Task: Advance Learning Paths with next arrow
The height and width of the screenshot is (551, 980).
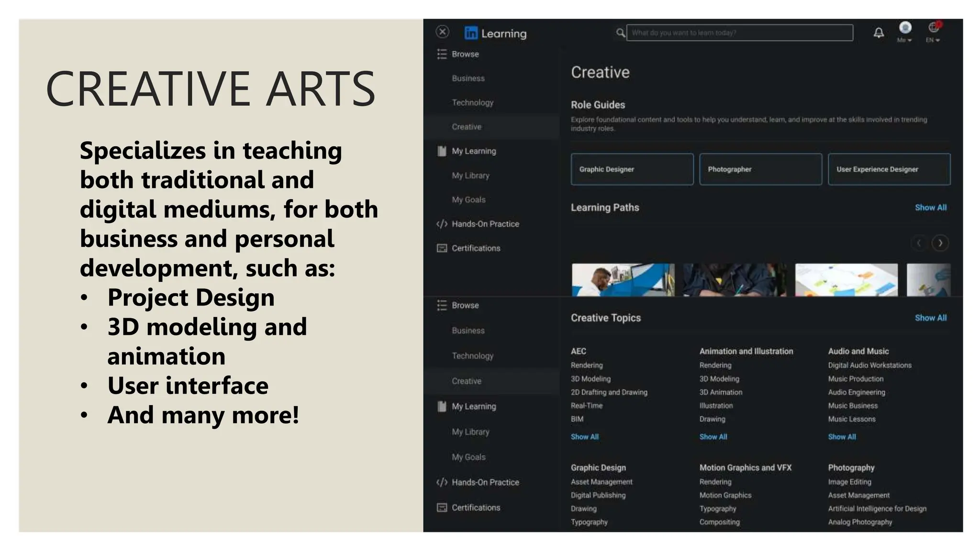Action: click(x=940, y=243)
